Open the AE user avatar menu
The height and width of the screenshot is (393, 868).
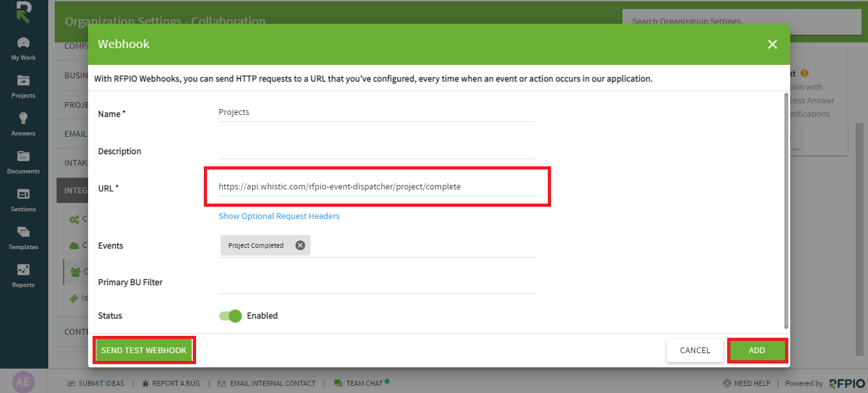coord(23,382)
